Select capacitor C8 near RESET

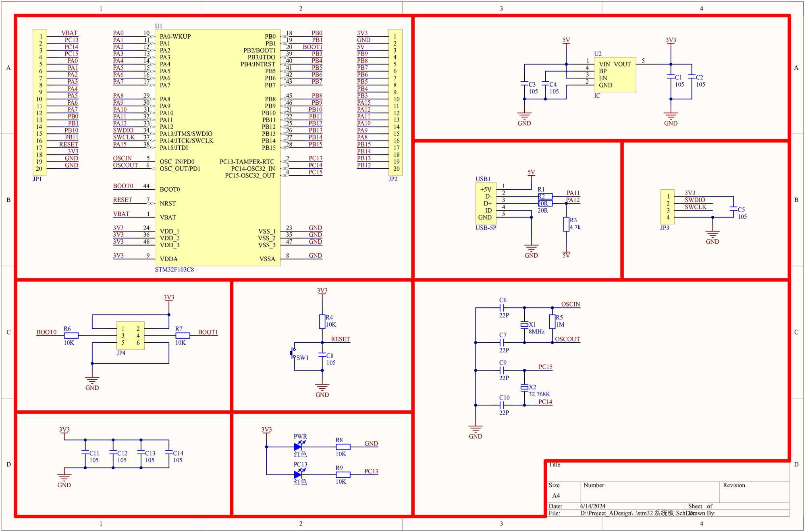pyautogui.click(x=322, y=355)
